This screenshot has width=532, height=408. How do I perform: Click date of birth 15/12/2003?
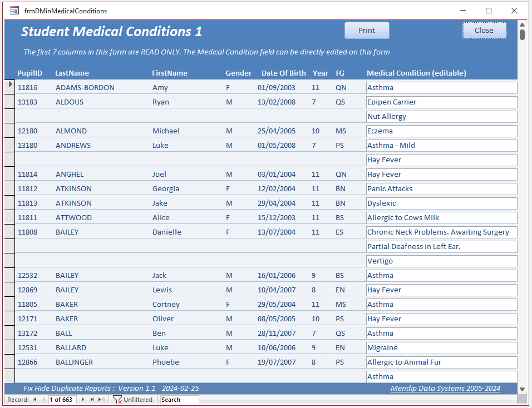click(277, 217)
